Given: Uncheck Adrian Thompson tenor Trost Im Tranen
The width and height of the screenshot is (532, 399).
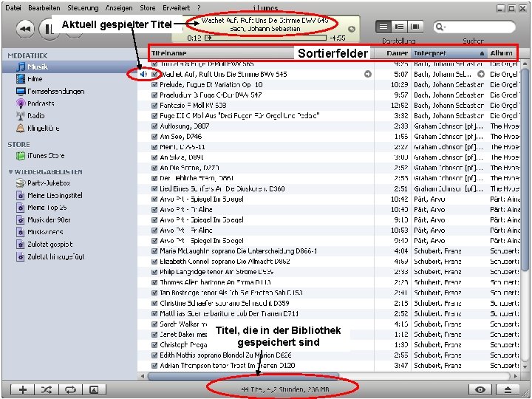Looking at the screenshot, I should pyautogui.click(x=154, y=366).
